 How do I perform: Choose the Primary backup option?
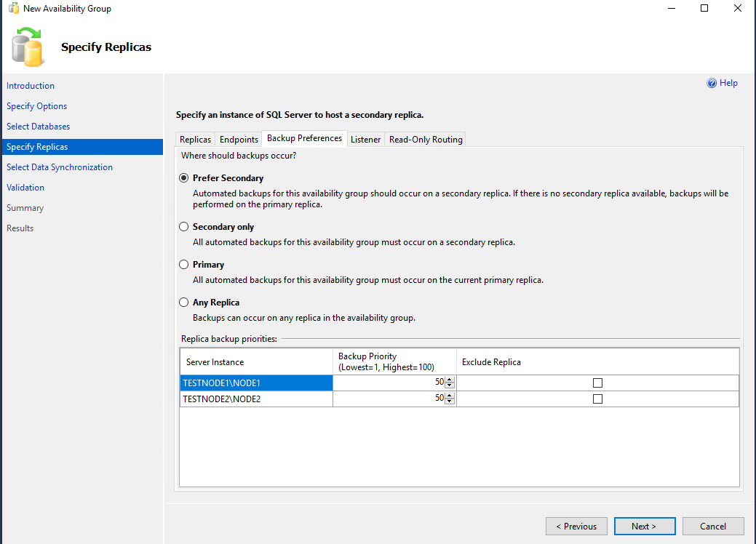(183, 265)
